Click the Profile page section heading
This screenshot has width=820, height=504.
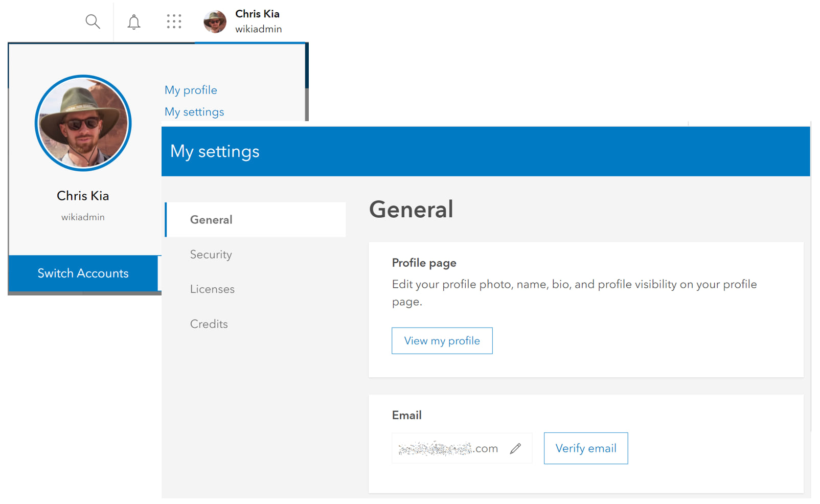(x=424, y=262)
